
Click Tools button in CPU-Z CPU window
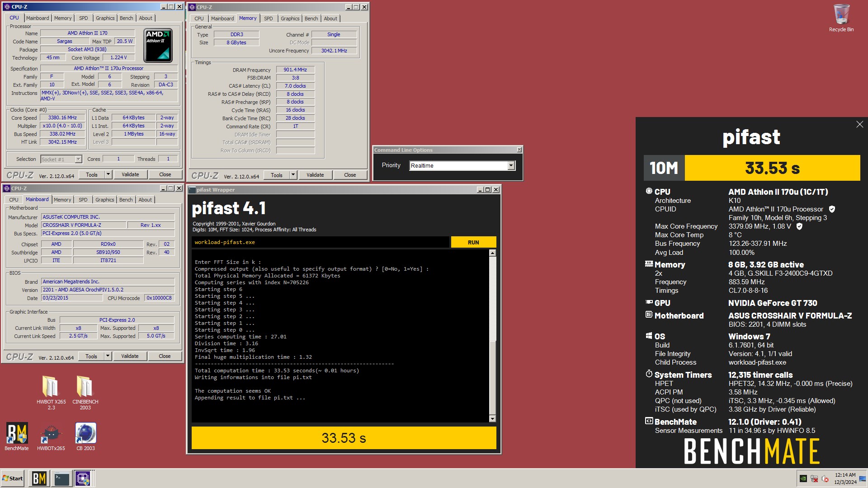point(92,174)
